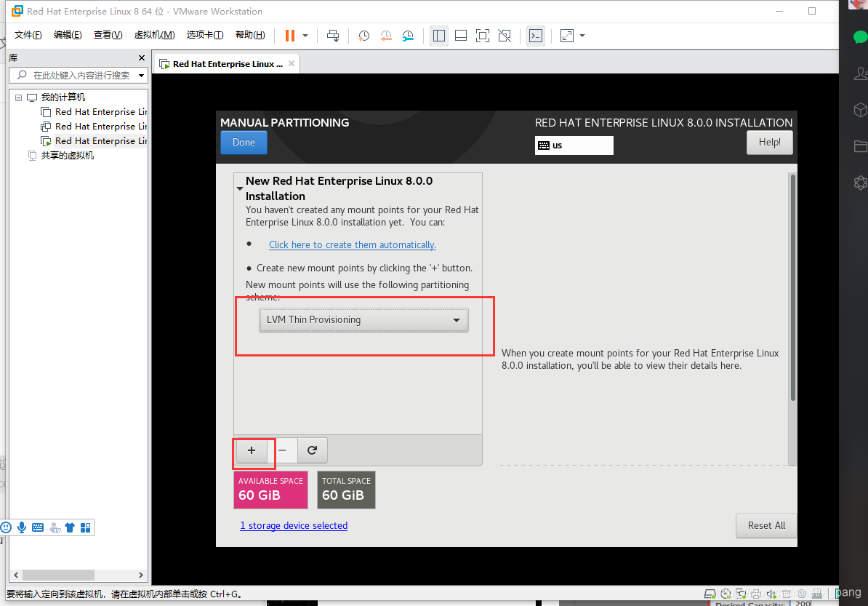
Task: Click the input method user account icon
Action: click(55, 528)
